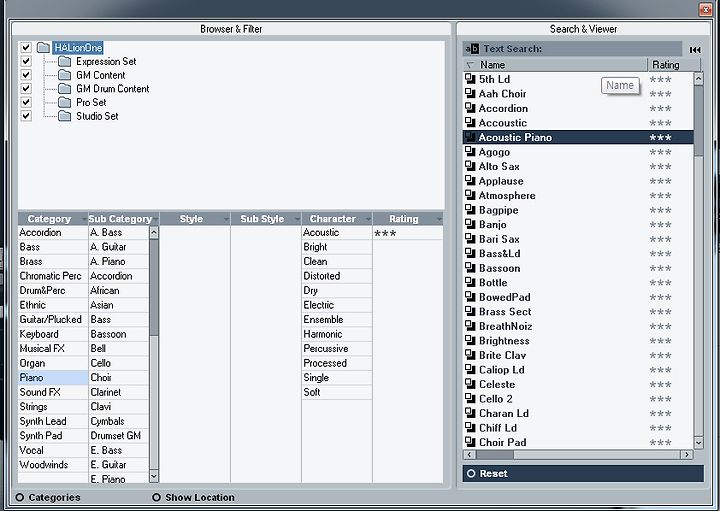
Task: Click the preset icon beside BowedPad
Action: point(470,297)
